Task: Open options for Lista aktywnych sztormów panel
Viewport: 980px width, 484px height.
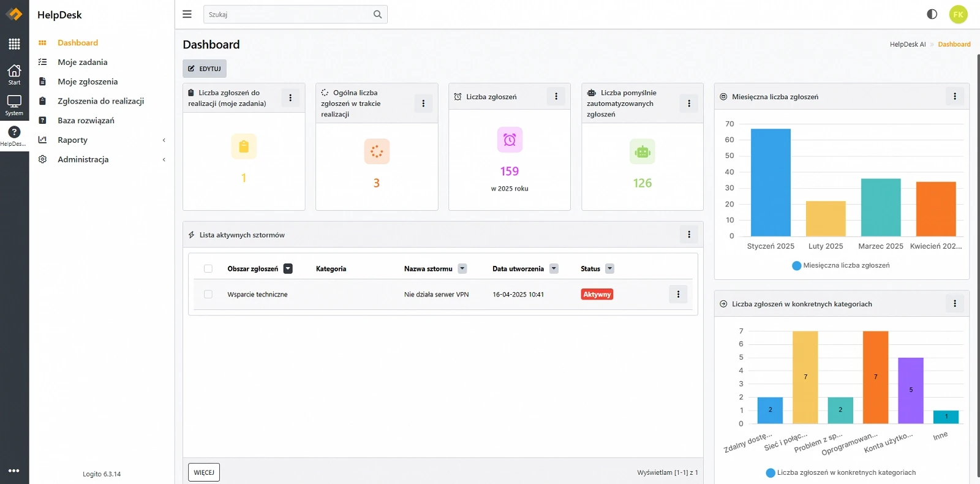Action: pyautogui.click(x=689, y=234)
